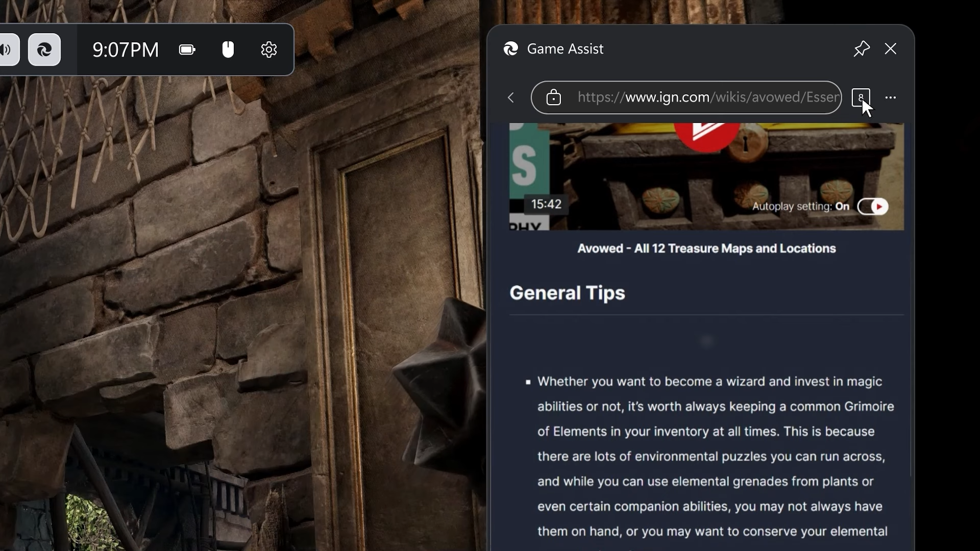Open the treasure chest video thumbnail
The height and width of the screenshot is (551, 980).
[707, 177]
